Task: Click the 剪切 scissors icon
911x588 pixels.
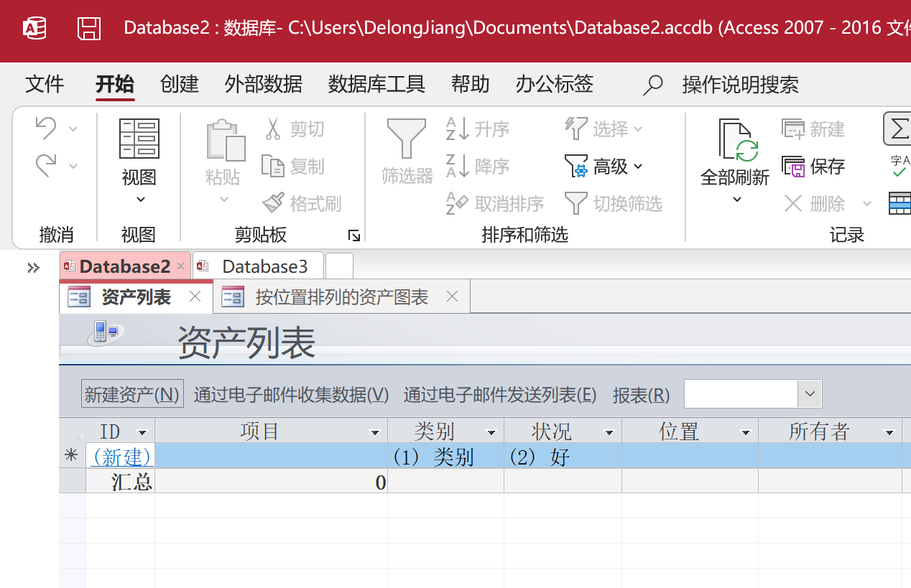Action: tap(273, 129)
